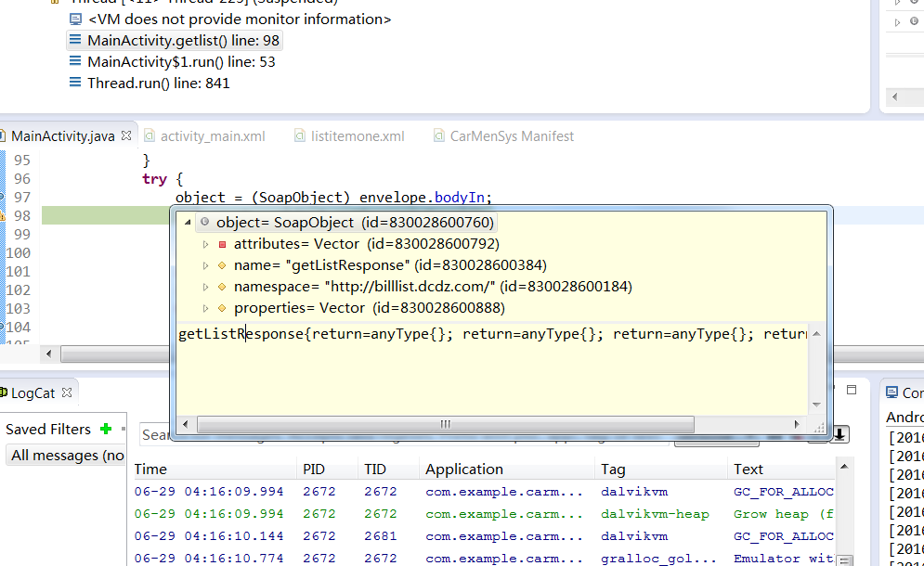
Task: Click the TID 2681 log cell
Action: pyautogui.click(x=380, y=536)
